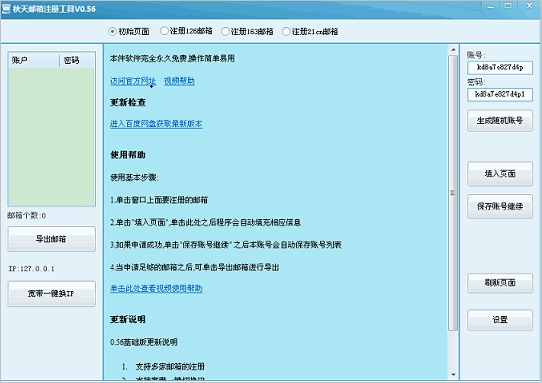Click the 使用帮助 heading
This screenshot has height=383, width=542.
point(128,155)
